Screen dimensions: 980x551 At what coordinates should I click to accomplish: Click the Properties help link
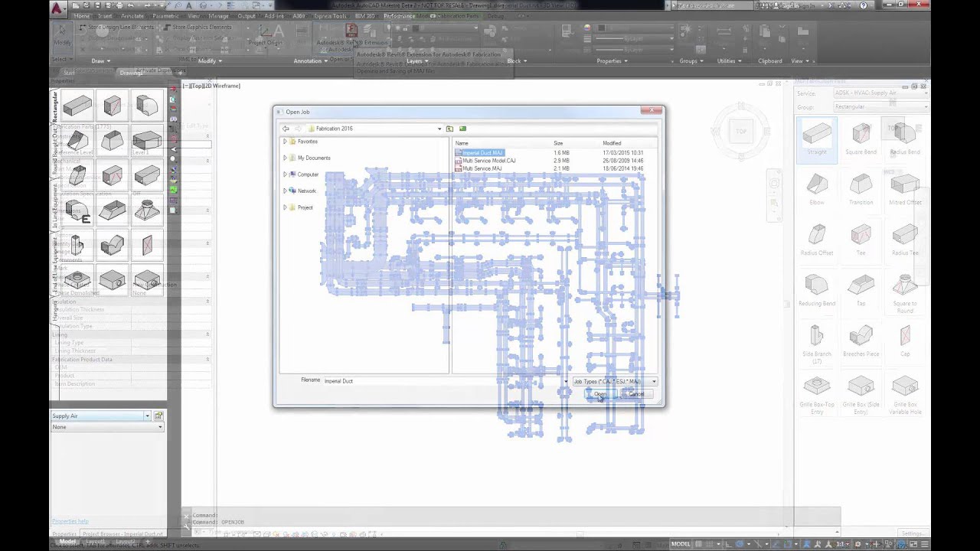point(70,521)
